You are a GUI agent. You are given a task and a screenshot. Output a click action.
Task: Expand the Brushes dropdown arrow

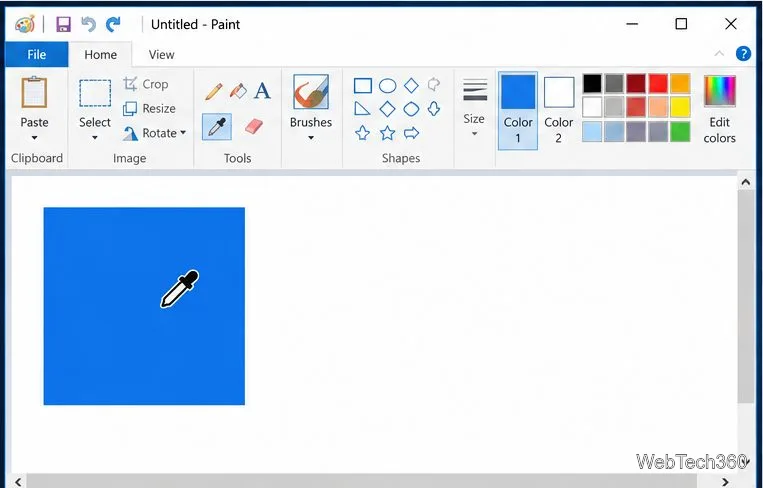[311, 138]
